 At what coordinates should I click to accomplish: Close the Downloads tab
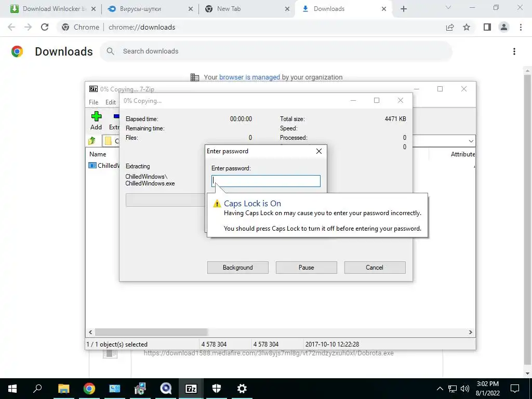pos(384,9)
